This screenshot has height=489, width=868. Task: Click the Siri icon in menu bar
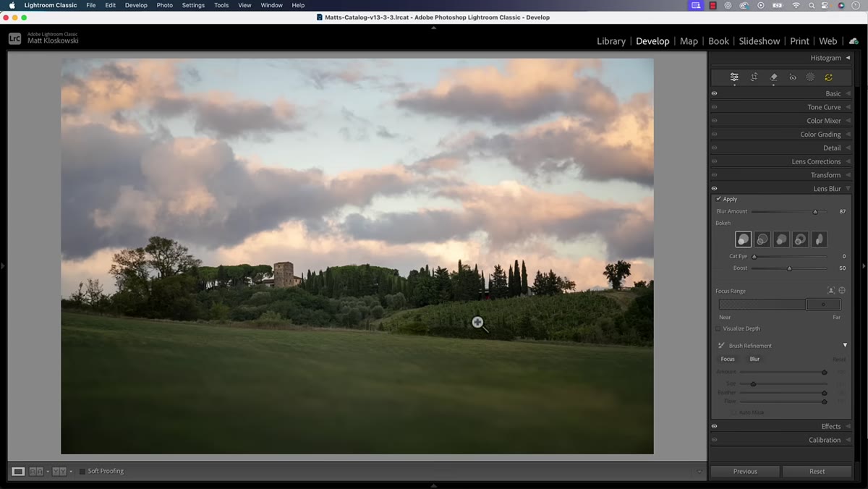(x=841, y=5)
